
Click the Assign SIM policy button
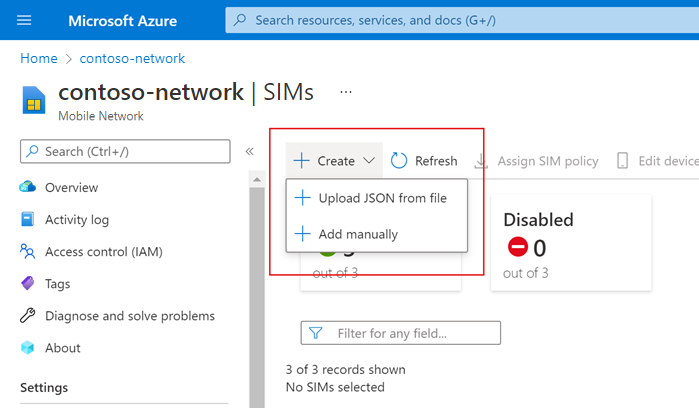coord(536,161)
